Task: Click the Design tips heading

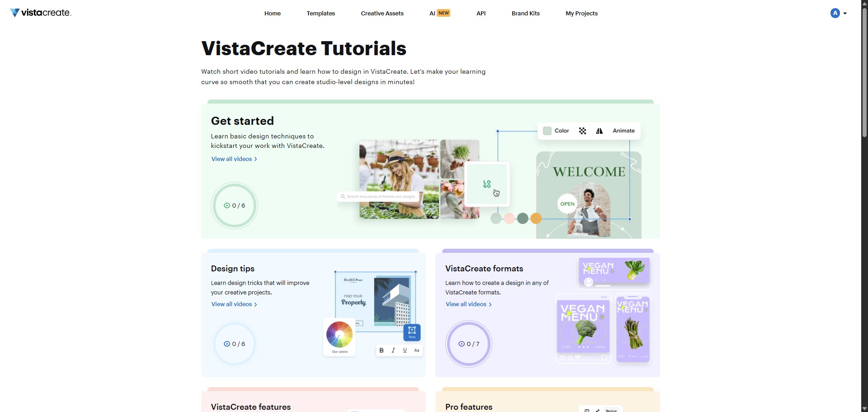Action: click(233, 268)
